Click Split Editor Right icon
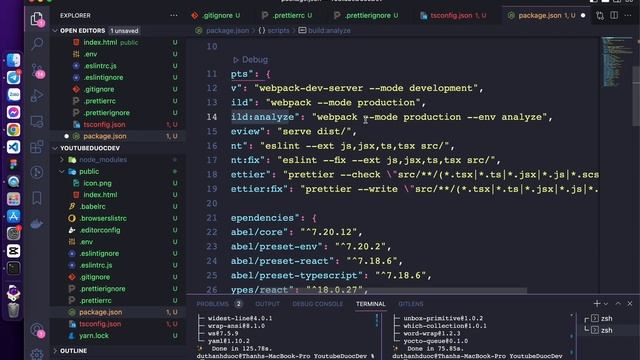Image resolution: width=640 pixels, height=360 pixels. (x=613, y=16)
